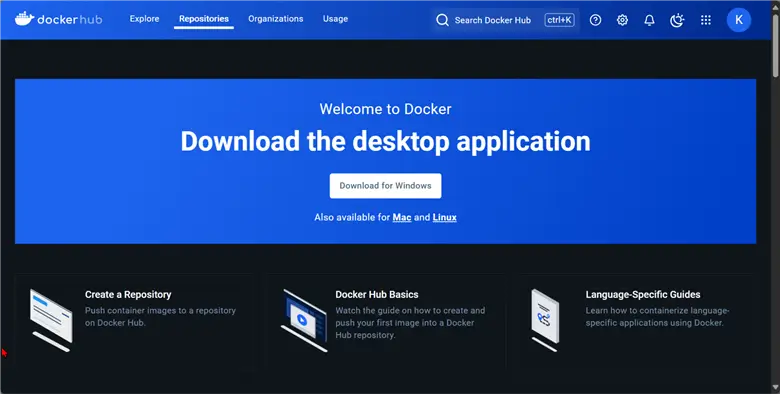Click the Docker Hub Basics video illustration
This screenshot has height=394, width=780.
pos(304,320)
